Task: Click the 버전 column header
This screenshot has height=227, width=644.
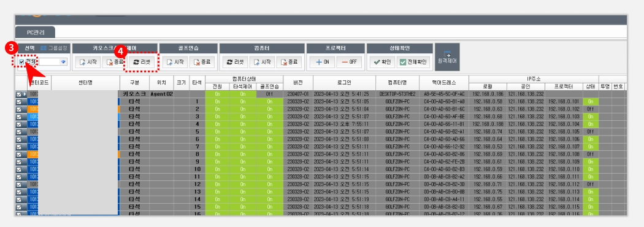Action: [298, 83]
